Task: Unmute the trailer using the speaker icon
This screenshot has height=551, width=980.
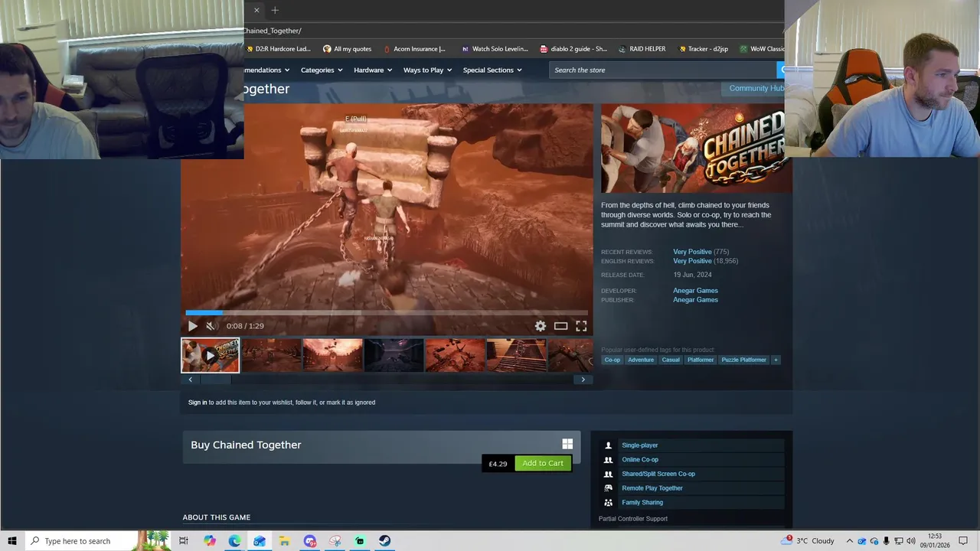Action: 211,326
